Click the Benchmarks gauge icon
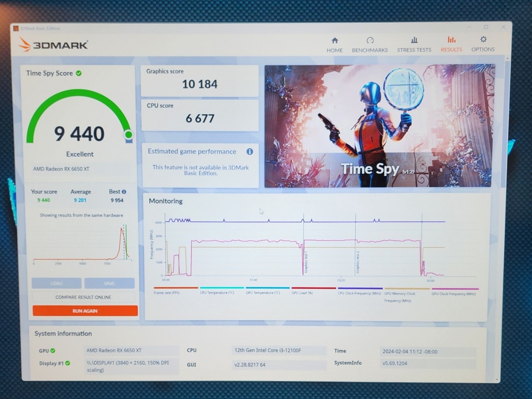 (x=370, y=40)
